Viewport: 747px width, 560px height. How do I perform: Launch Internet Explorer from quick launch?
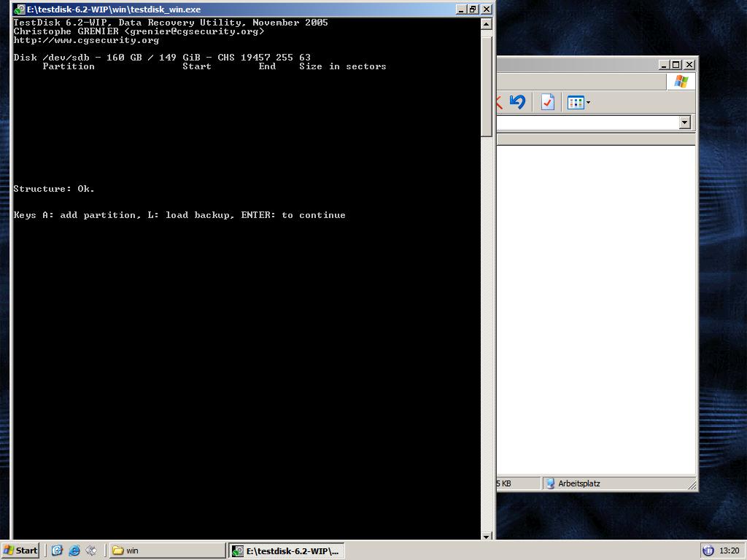[x=74, y=551]
